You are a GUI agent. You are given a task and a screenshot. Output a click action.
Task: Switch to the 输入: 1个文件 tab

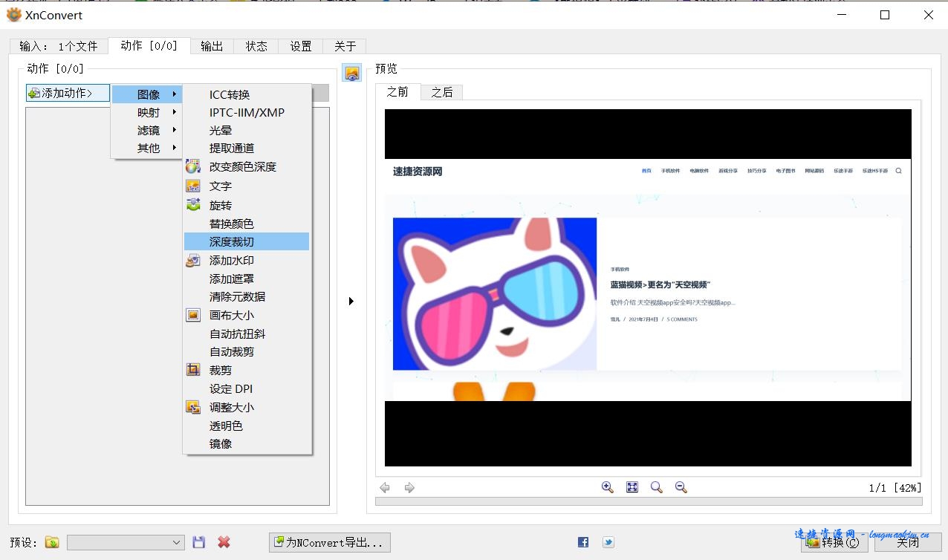[59, 46]
